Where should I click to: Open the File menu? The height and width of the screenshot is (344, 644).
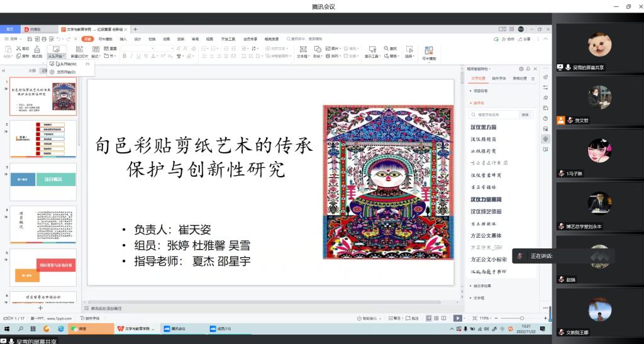pos(14,39)
